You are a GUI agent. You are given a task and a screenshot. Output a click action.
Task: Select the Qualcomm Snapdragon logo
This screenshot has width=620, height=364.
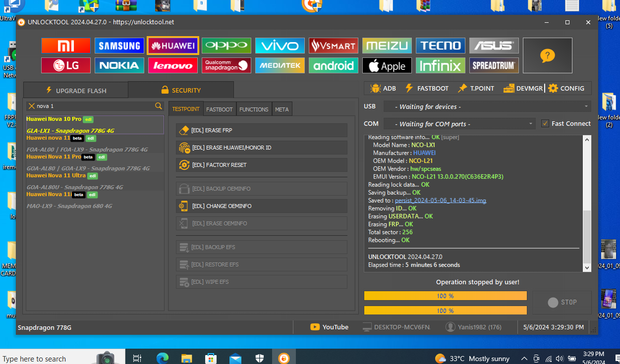[226, 65]
